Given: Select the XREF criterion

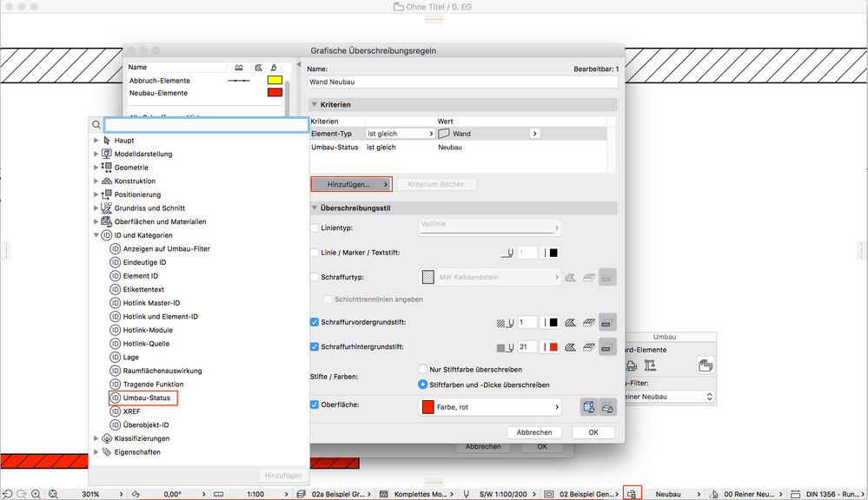Looking at the screenshot, I should [131, 411].
